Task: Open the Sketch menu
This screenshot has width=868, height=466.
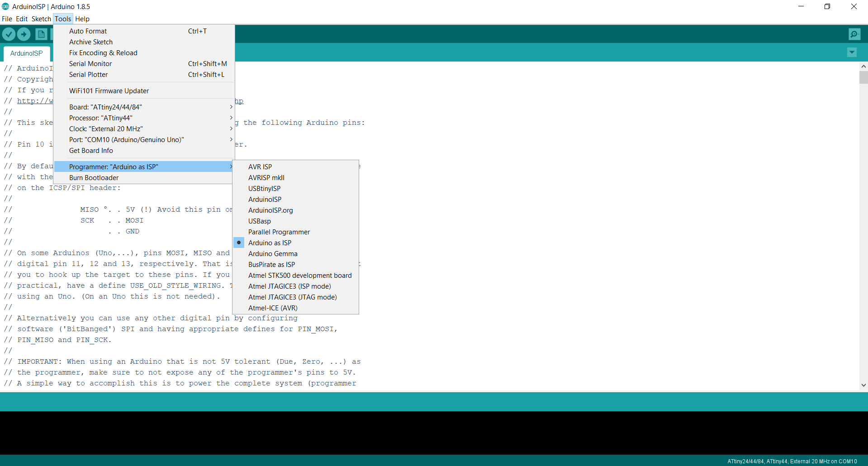Action: point(41,19)
